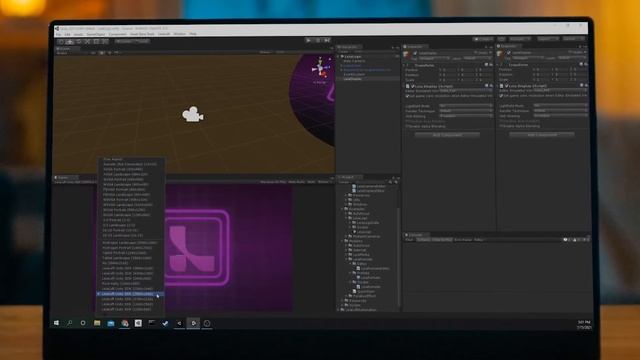
Task: Open the Collab menu button
Action: (483, 39)
